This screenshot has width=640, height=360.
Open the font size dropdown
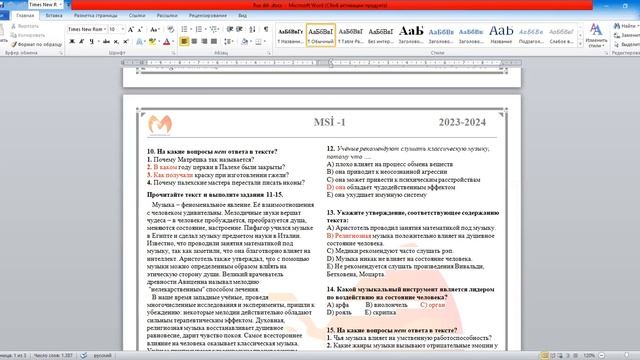coord(122,29)
